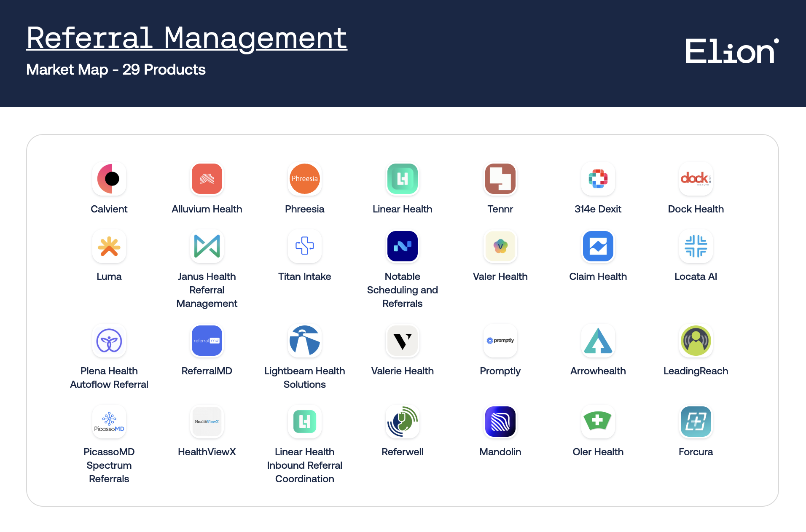Select the Oler Health label text
Screen dimensions: 806x532
point(598,452)
